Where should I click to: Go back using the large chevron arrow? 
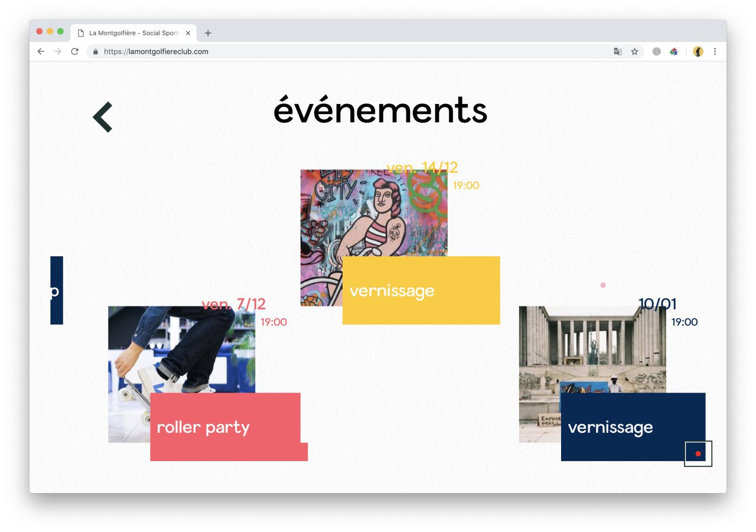click(x=103, y=117)
